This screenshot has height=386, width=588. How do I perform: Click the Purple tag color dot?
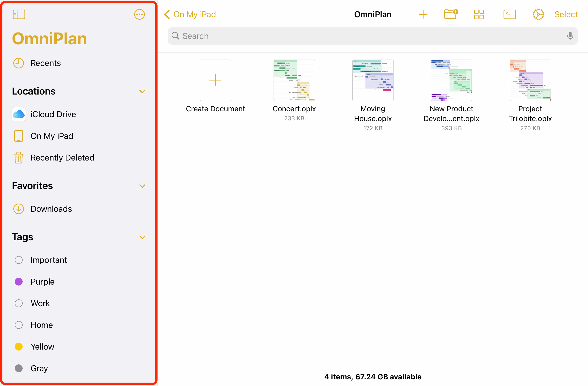pyautogui.click(x=19, y=282)
